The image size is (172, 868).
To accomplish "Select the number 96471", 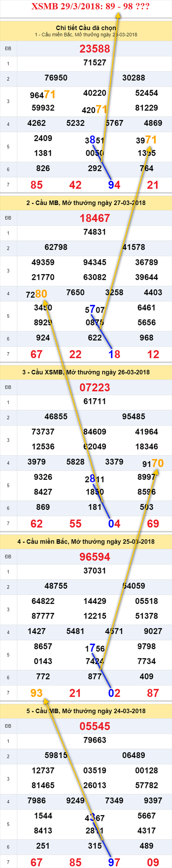I will 43,94.
